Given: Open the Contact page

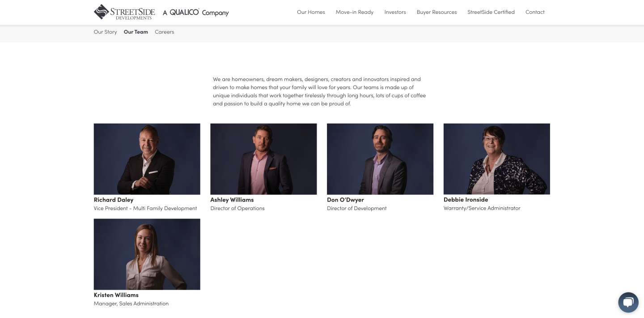Looking at the screenshot, I should pos(535,12).
